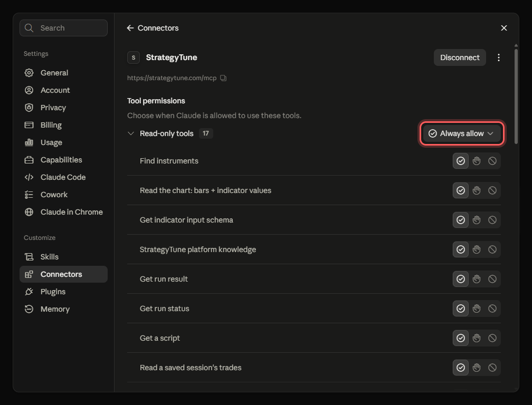Screen dimensions: 532x405
Task: Always allow Get indicator input schema
Action: point(460,220)
